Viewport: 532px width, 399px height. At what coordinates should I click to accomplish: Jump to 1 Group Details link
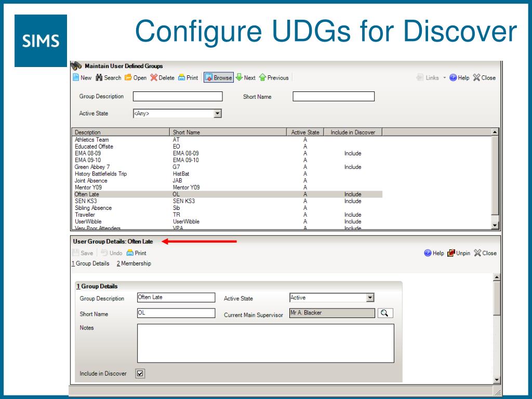(x=90, y=263)
